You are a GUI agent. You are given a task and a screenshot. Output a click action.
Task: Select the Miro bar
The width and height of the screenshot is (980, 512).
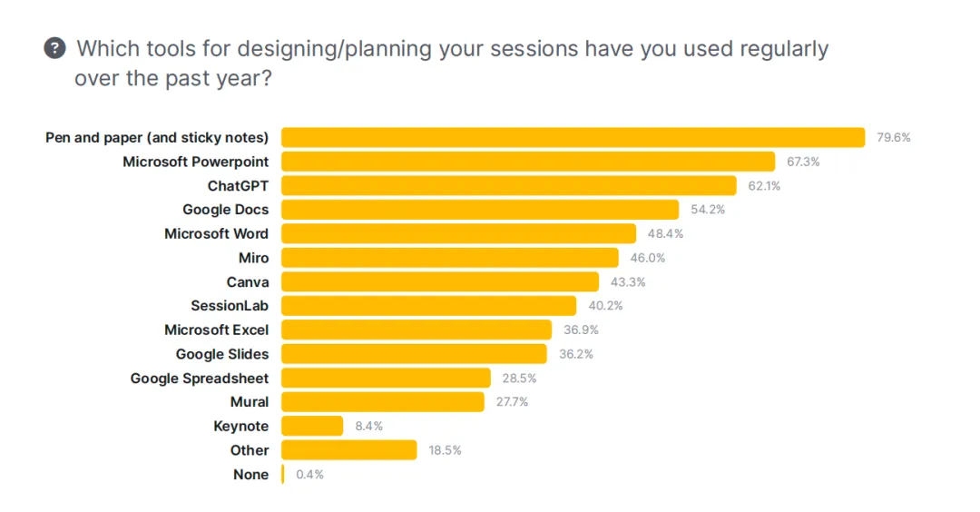click(449, 258)
